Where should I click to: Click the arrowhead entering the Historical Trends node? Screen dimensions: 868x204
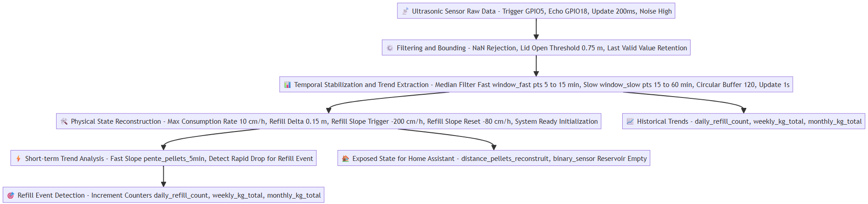[x=744, y=110]
